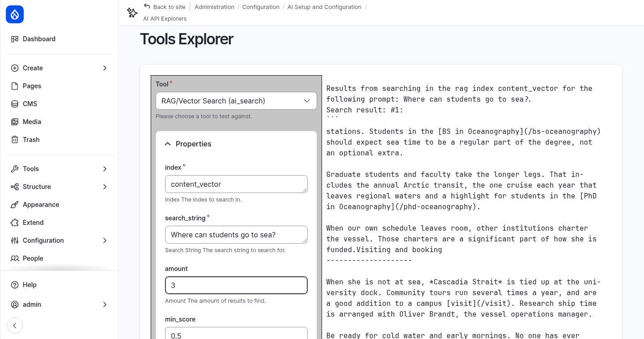644x339 pixels.
Task: Click the Back to site arrow icon
Action: point(147,6)
